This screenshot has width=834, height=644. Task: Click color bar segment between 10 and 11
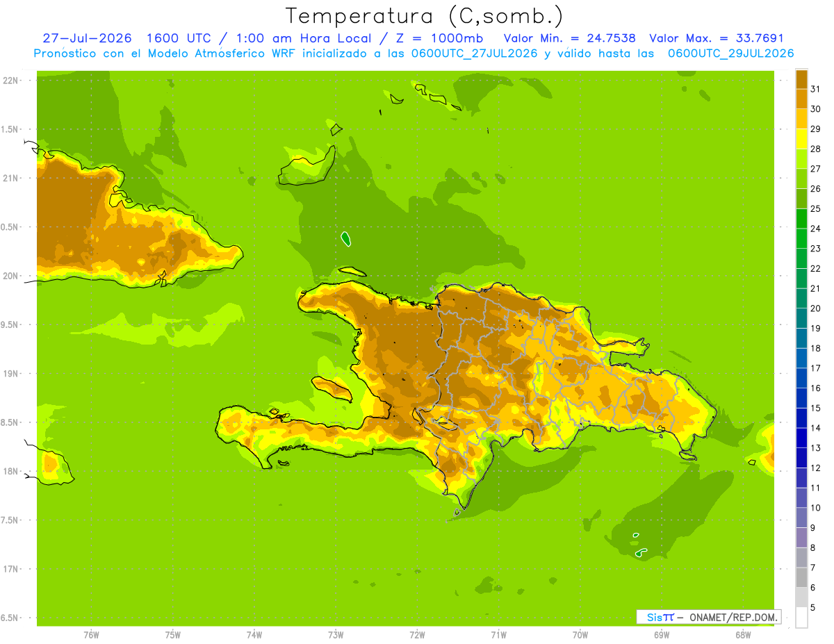click(x=801, y=497)
